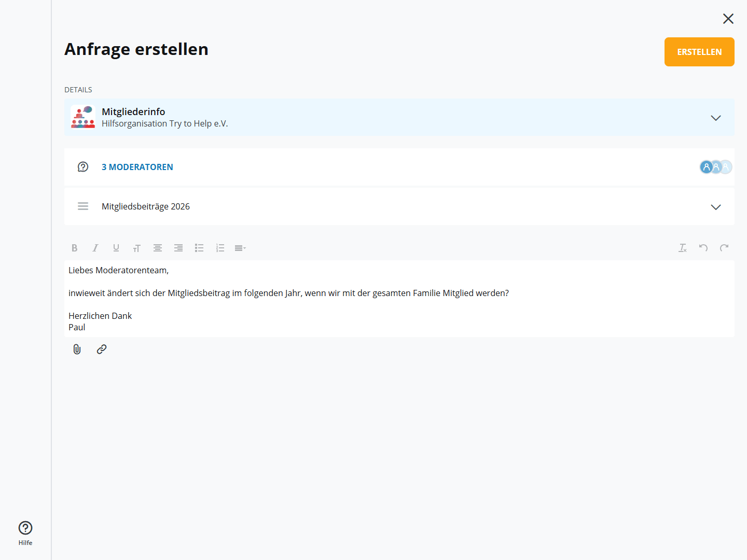Redo the last edit
The image size is (747, 560).
point(724,248)
